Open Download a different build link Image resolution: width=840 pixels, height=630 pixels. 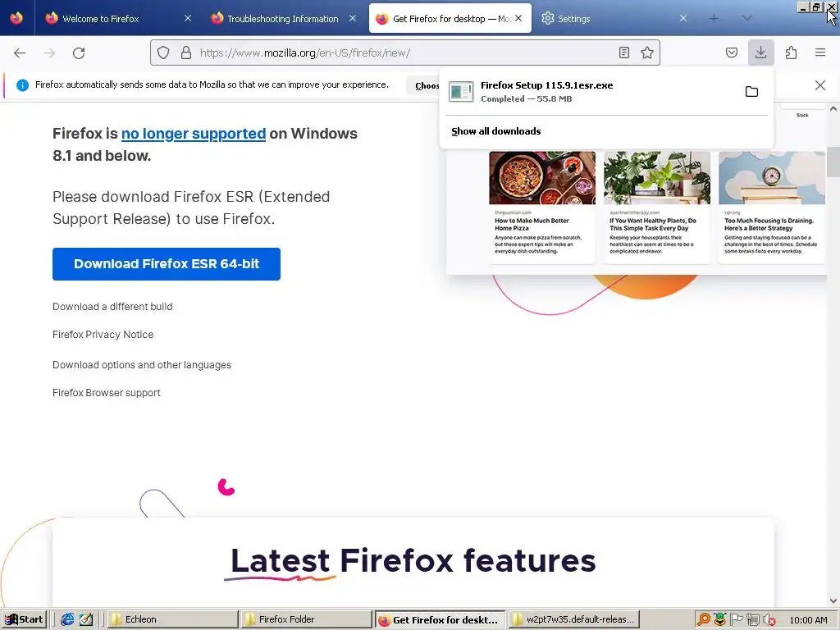pos(112,307)
